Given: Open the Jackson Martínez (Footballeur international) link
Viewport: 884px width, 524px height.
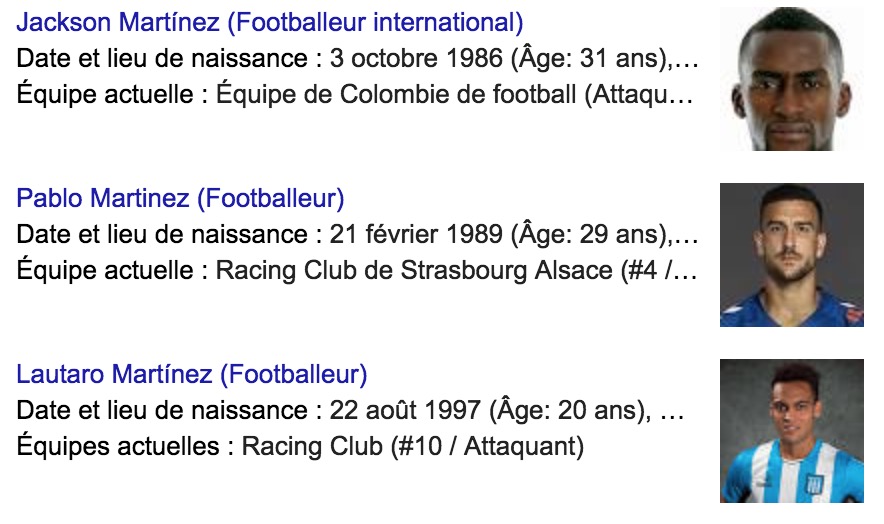Looking at the screenshot, I should click(x=270, y=22).
